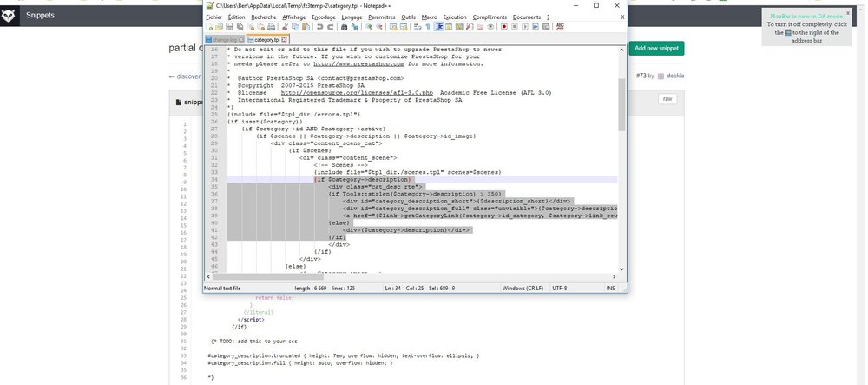The height and width of the screenshot is (385, 868).
Task: Click the New file toolbar icon
Action: tap(207, 27)
